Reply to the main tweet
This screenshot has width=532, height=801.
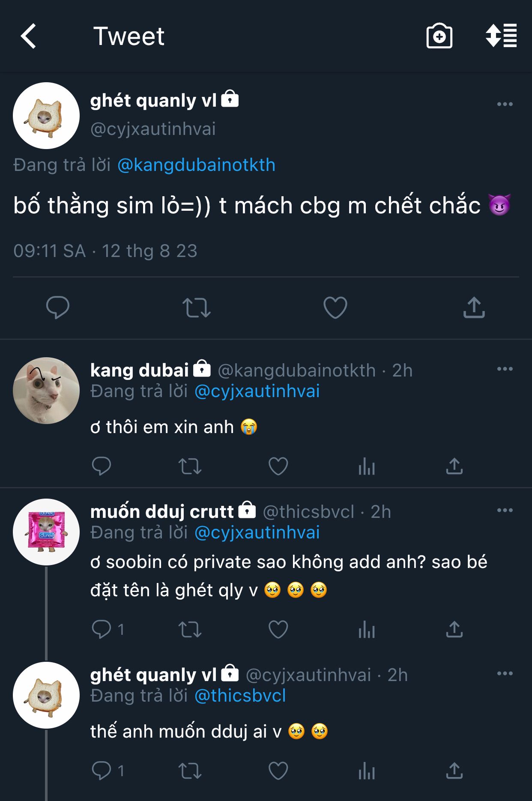pyautogui.click(x=58, y=308)
